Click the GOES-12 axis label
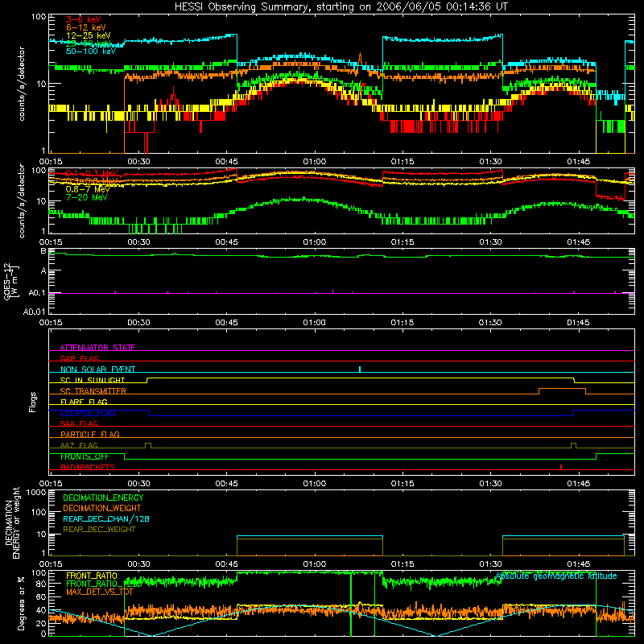Image resolution: width=644 pixels, height=644 pixels. [x=11, y=281]
